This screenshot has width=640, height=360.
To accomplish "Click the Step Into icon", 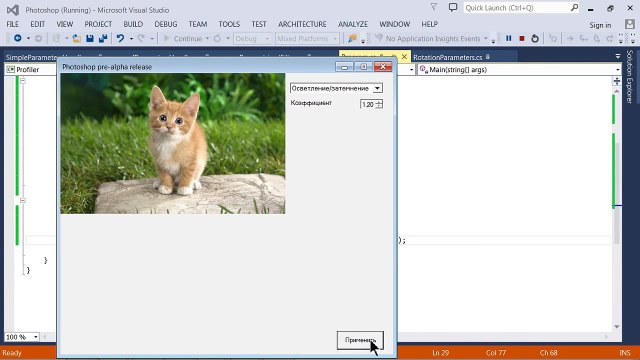I will [x=584, y=39].
